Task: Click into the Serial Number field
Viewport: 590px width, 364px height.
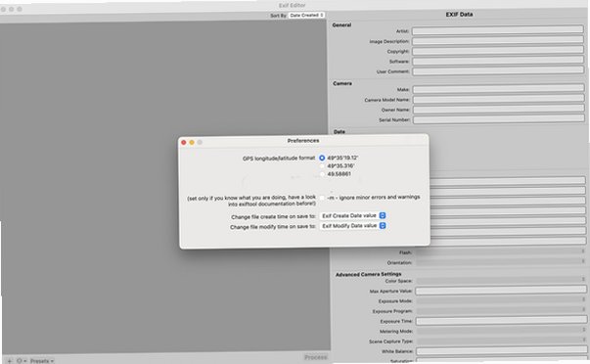Action: click(x=499, y=119)
